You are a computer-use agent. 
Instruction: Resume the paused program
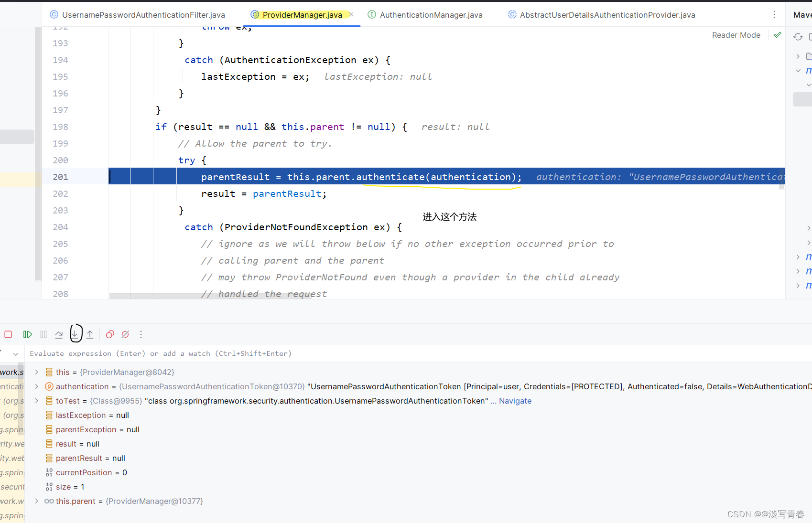[27, 334]
